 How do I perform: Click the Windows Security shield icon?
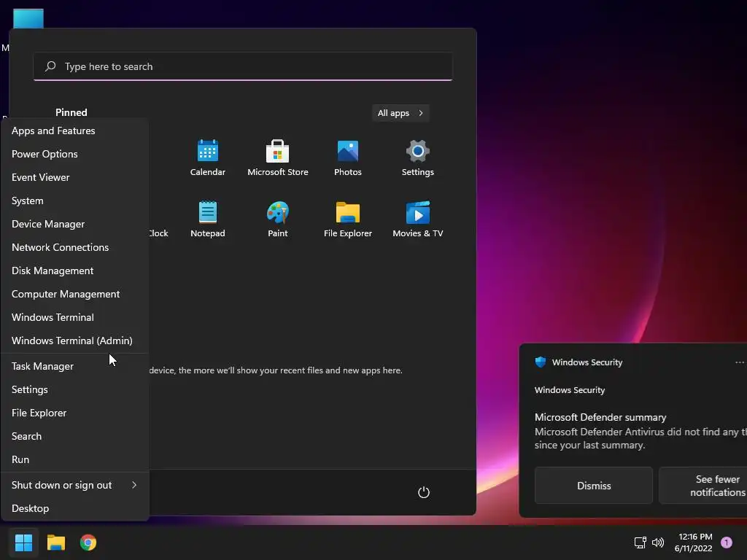pos(541,362)
